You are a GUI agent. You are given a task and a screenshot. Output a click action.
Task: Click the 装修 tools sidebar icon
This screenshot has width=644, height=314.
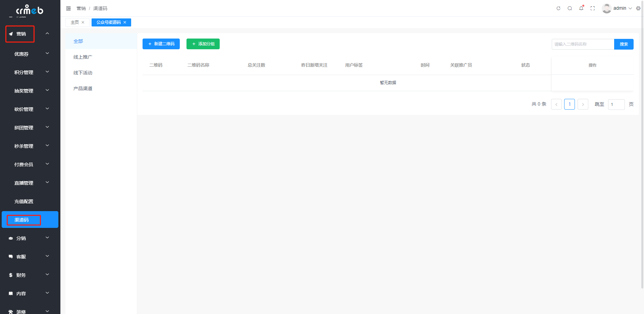click(x=11, y=312)
